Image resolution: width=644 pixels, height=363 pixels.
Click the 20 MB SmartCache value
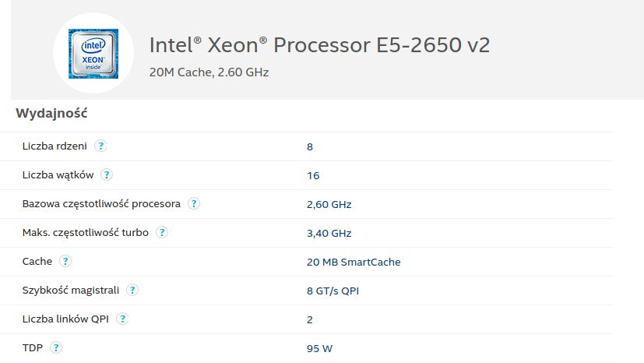(x=354, y=262)
